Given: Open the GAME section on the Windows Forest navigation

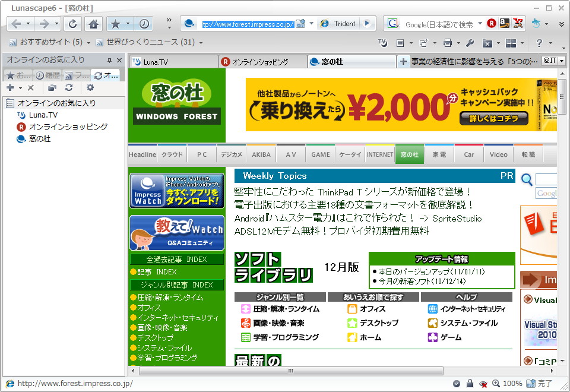Looking at the screenshot, I should point(320,154).
